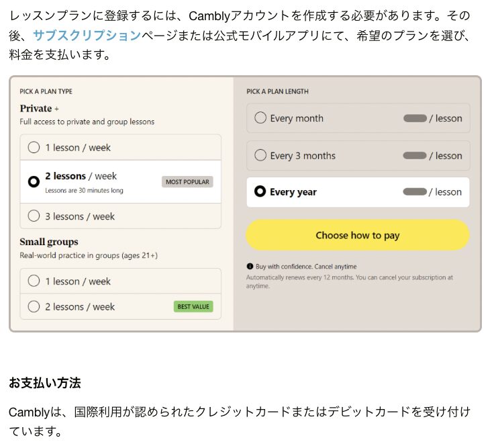Click the MOST POPULAR badge

click(187, 182)
